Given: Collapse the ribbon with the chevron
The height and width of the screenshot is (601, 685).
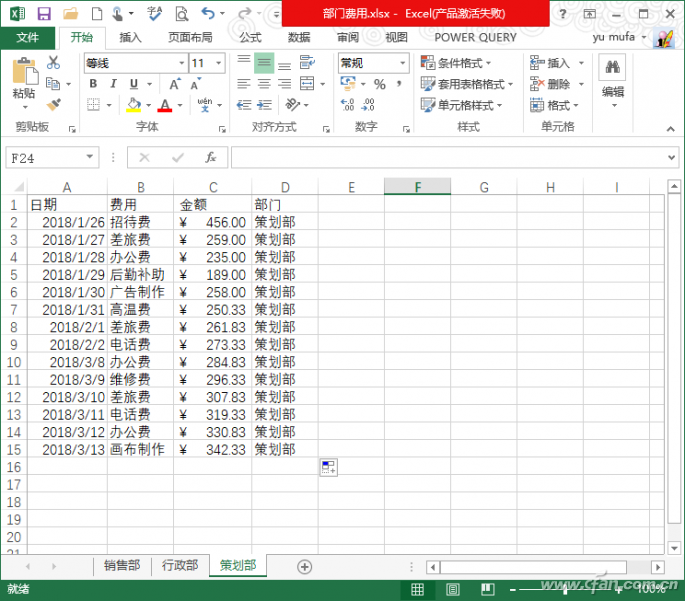Looking at the screenshot, I should (670, 129).
